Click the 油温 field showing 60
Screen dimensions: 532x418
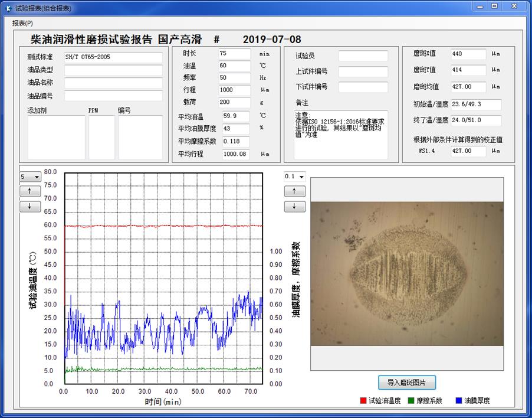[x=235, y=66]
